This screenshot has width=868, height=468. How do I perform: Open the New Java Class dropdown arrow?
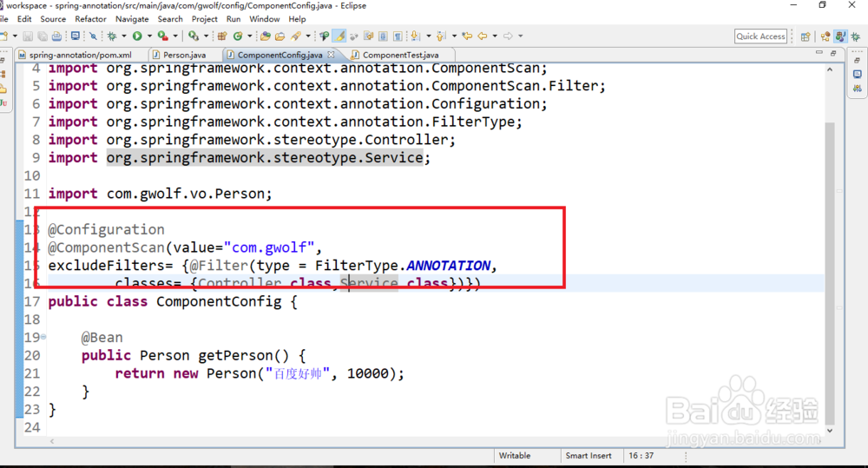(250, 36)
